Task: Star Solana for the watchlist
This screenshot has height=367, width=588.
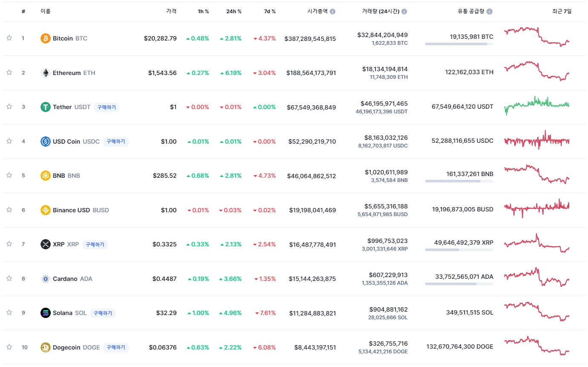Action: pyautogui.click(x=9, y=312)
